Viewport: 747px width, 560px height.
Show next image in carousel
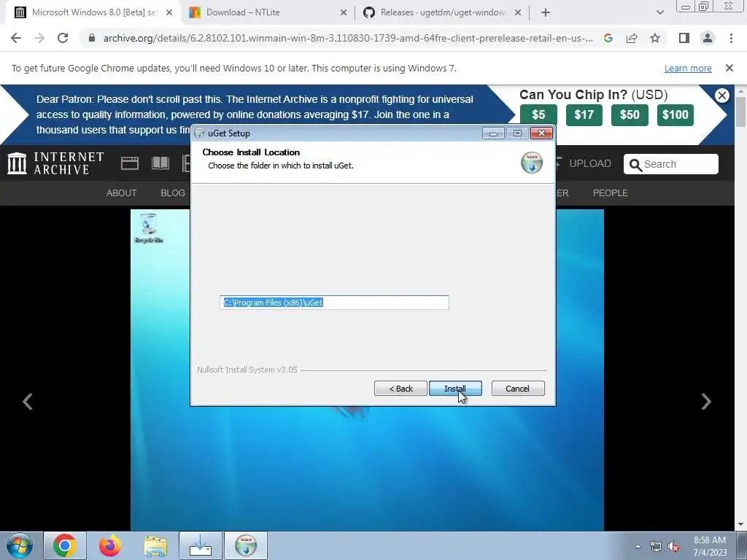[706, 402]
